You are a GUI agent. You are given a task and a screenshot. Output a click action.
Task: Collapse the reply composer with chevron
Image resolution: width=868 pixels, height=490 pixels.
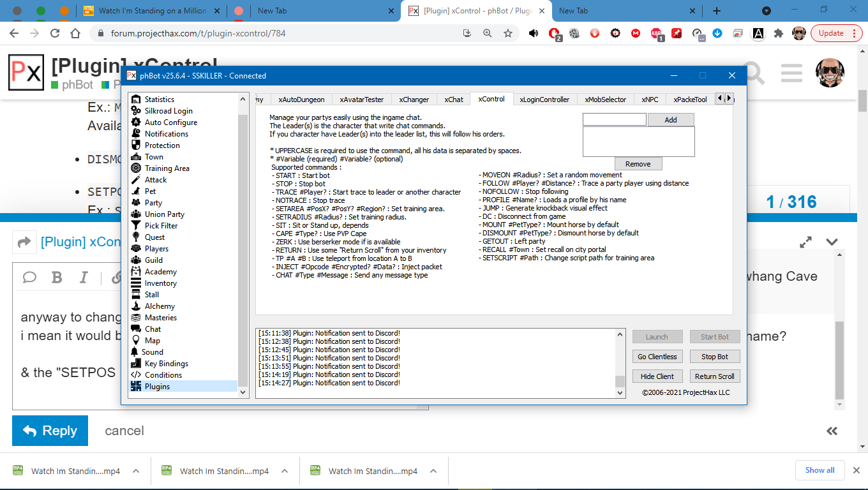click(x=832, y=242)
